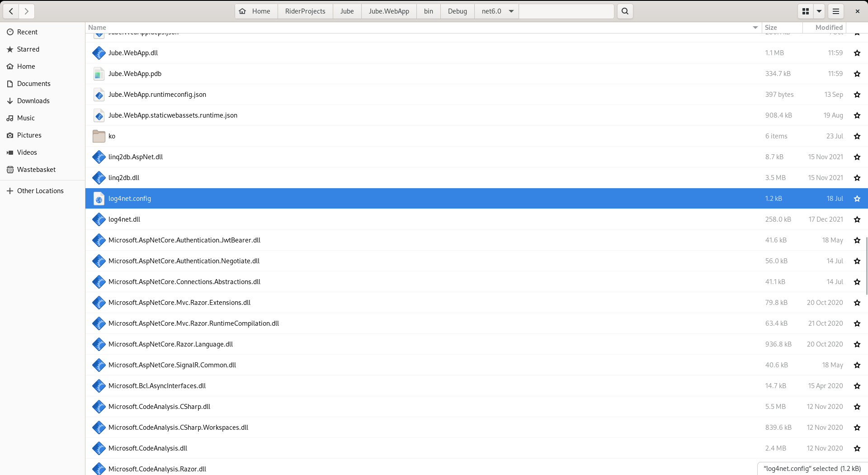Open Home in sidebar
Image resolution: width=868 pixels, height=475 pixels.
tap(42, 66)
